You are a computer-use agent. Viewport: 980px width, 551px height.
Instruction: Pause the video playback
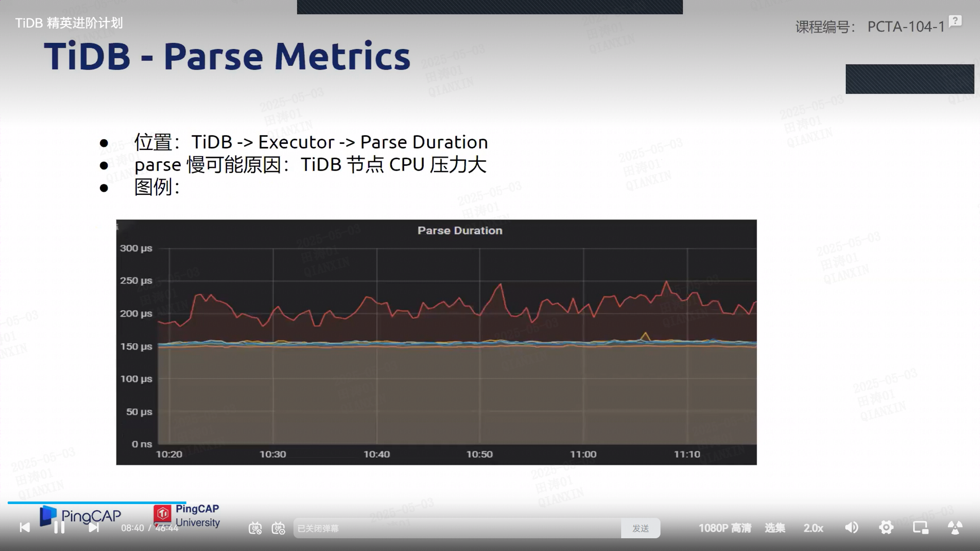59,528
